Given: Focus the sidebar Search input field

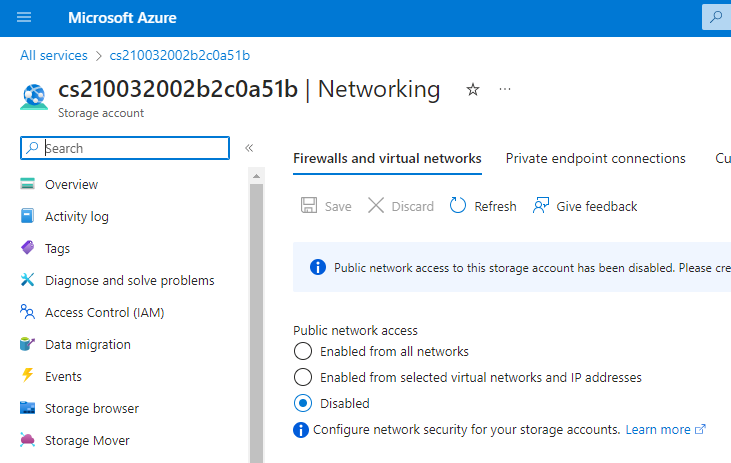Looking at the screenshot, I should pos(125,148).
